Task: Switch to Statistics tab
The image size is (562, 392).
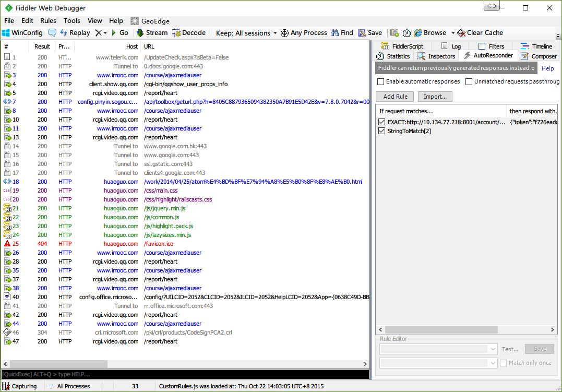Action: pyautogui.click(x=393, y=56)
